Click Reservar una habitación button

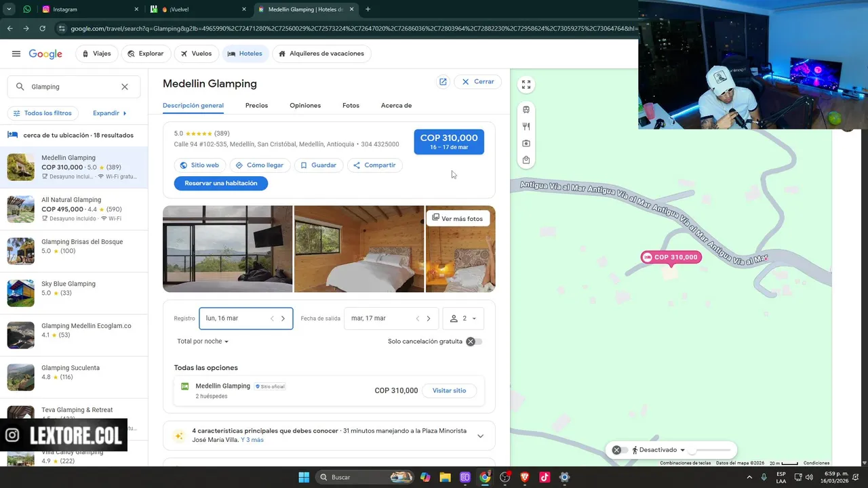click(x=221, y=183)
